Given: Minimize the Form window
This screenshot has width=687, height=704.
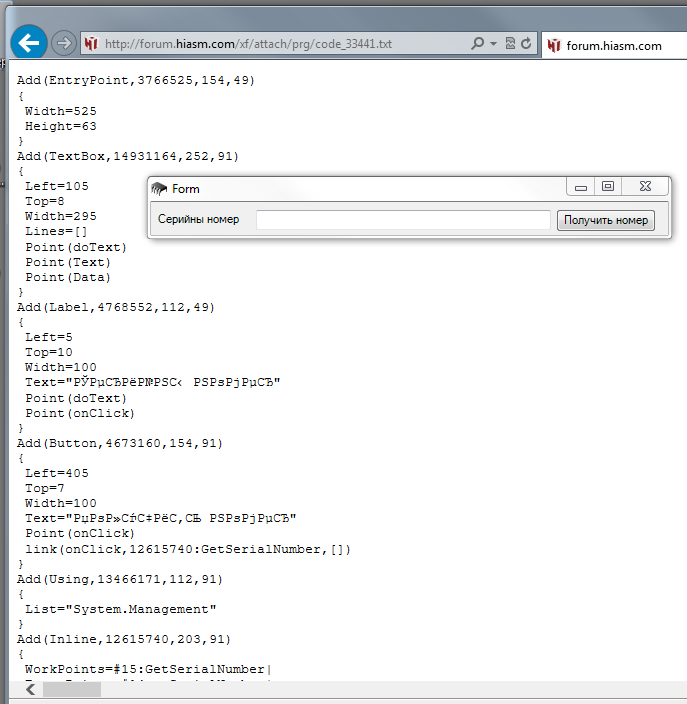Looking at the screenshot, I should tap(580, 187).
